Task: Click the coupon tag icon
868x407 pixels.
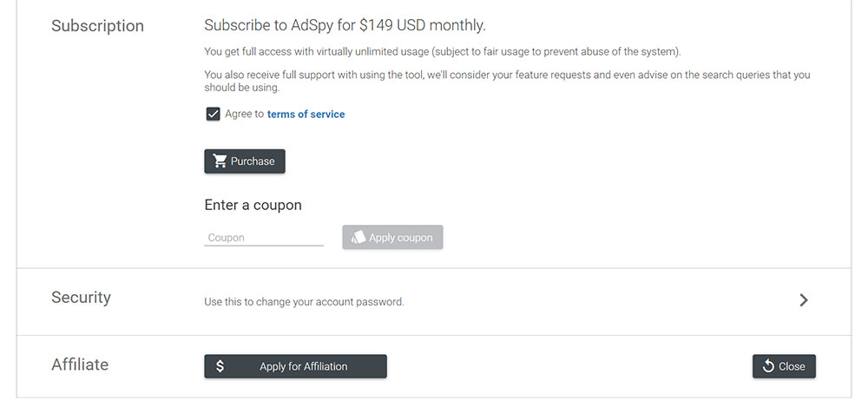Action: pos(358,237)
